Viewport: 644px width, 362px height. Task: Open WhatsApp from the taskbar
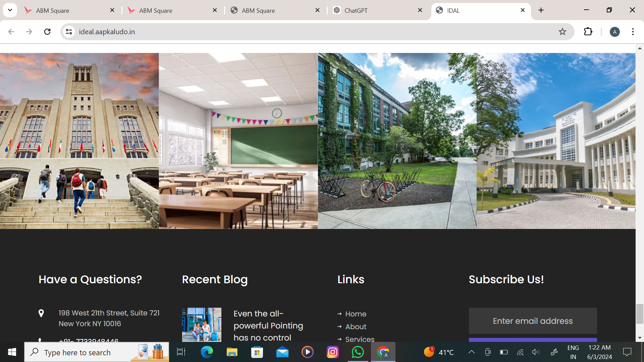coord(358,352)
